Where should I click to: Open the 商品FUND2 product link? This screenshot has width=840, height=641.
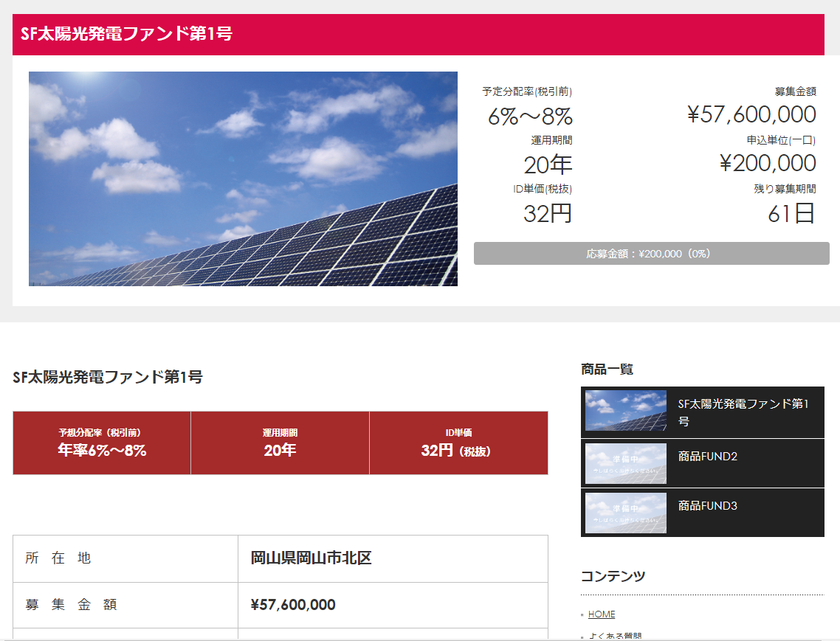[708, 457]
